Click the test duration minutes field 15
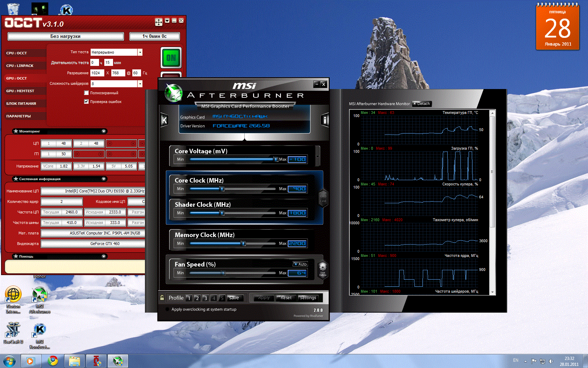 point(108,62)
